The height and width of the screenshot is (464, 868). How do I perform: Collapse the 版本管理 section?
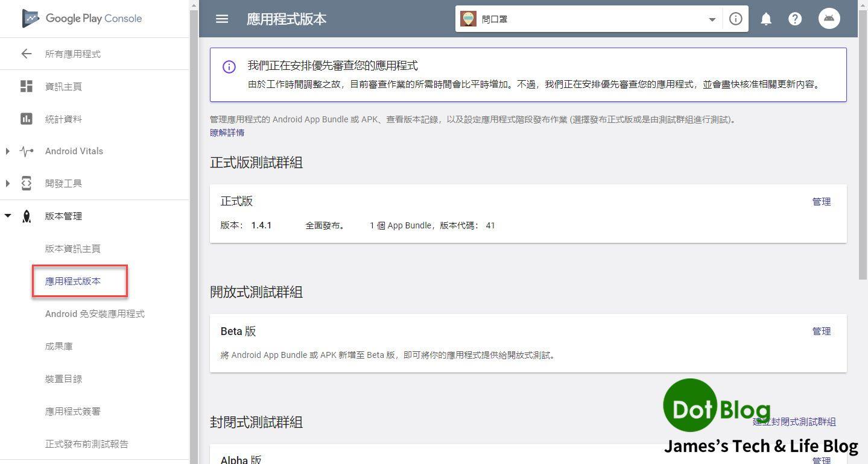tap(7, 216)
